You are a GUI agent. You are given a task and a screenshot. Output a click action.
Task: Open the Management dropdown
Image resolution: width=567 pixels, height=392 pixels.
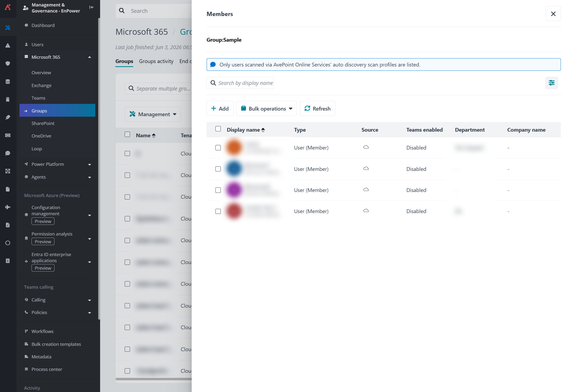point(153,114)
